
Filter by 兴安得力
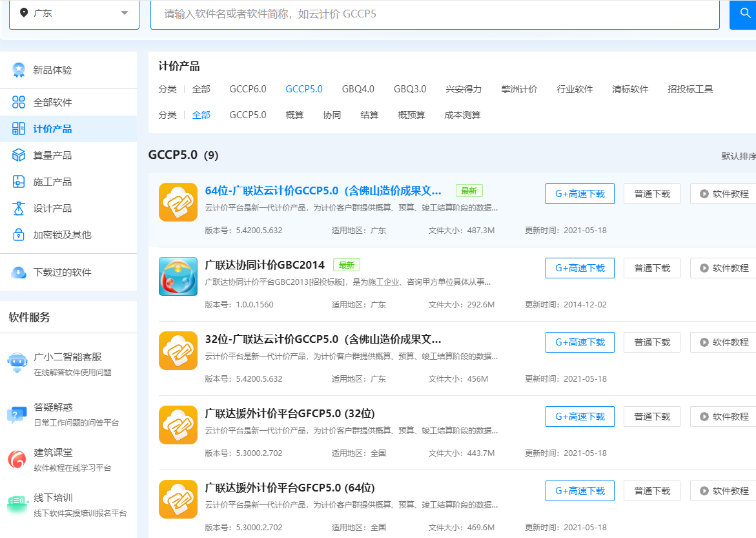464,89
